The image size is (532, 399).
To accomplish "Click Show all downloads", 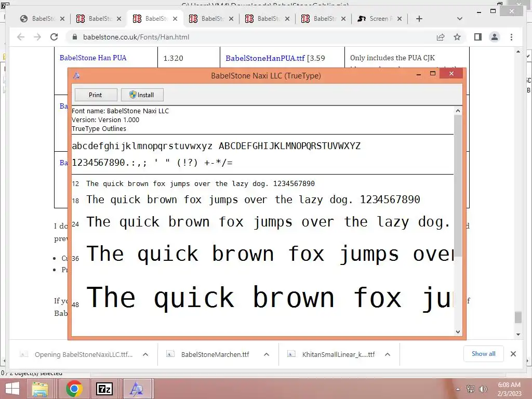I will point(484,353).
